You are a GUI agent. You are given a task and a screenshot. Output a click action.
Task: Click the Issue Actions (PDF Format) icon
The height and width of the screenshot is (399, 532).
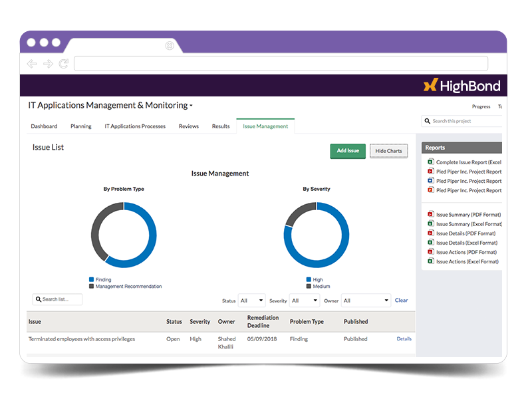tap(430, 252)
